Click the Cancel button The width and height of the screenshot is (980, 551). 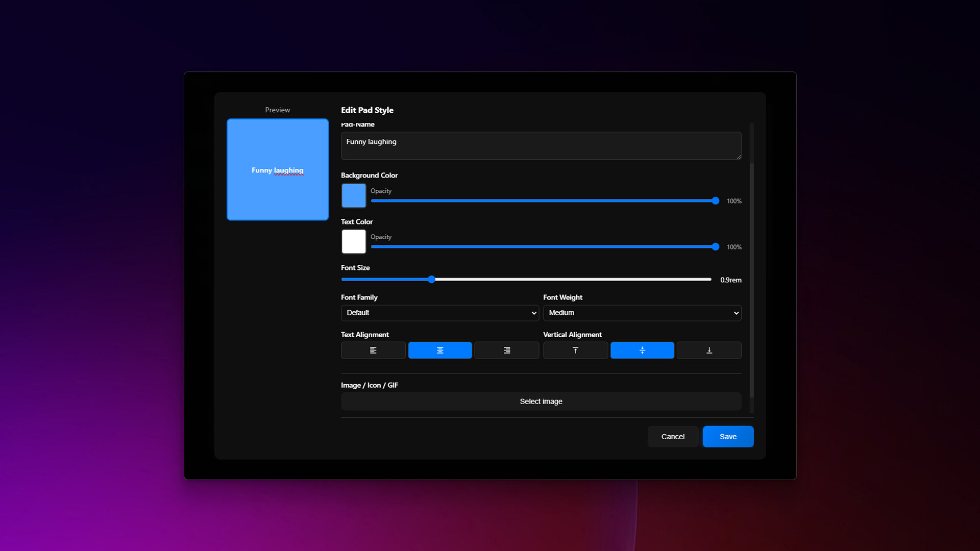[673, 437]
